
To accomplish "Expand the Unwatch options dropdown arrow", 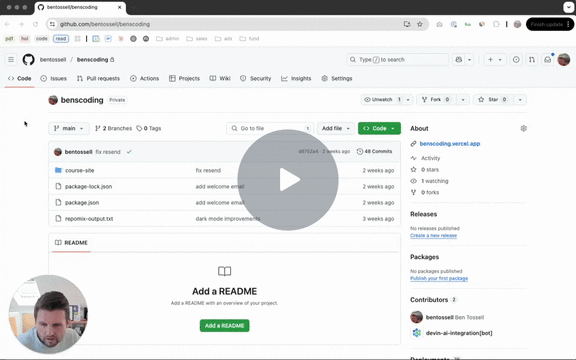I will click(x=408, y=100).
